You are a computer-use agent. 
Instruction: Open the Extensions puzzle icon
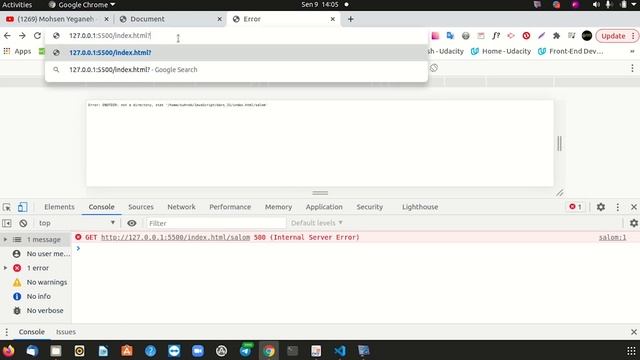(x=556, y=36)
